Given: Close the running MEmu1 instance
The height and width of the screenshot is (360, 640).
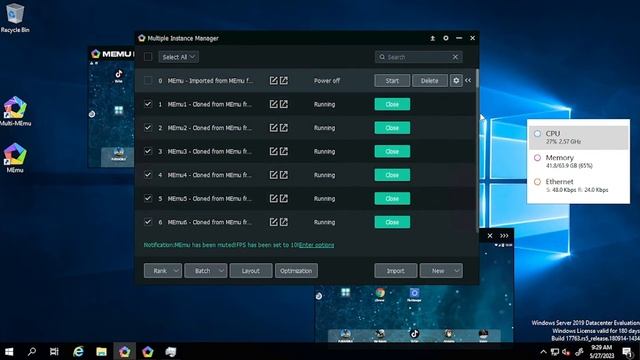Looking at the screenshot, I should (x=392, y=104).
